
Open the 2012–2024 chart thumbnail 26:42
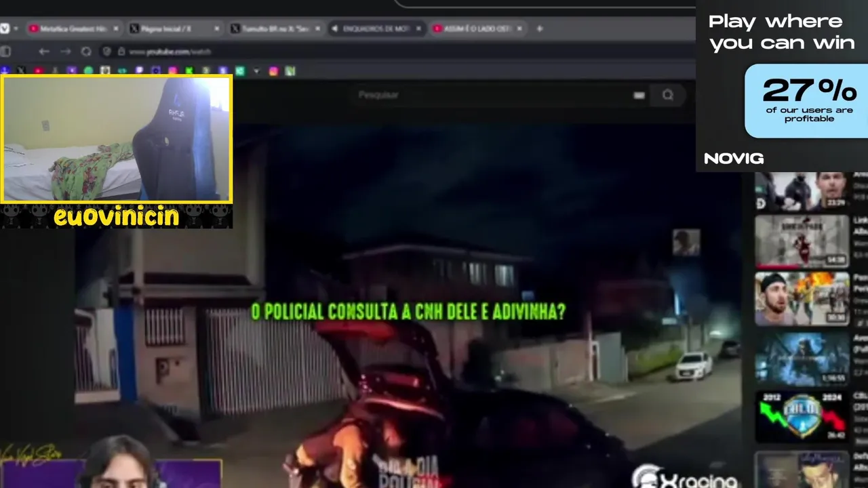(802, 417)
